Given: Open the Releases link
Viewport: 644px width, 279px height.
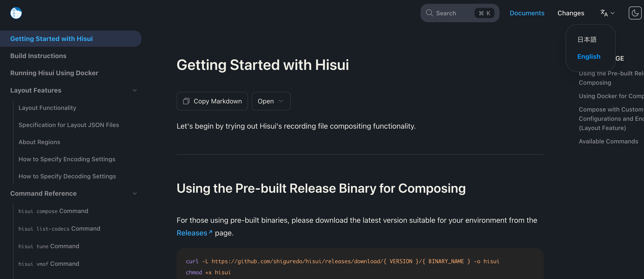Looking at the screenshot, I should [192, 233].
